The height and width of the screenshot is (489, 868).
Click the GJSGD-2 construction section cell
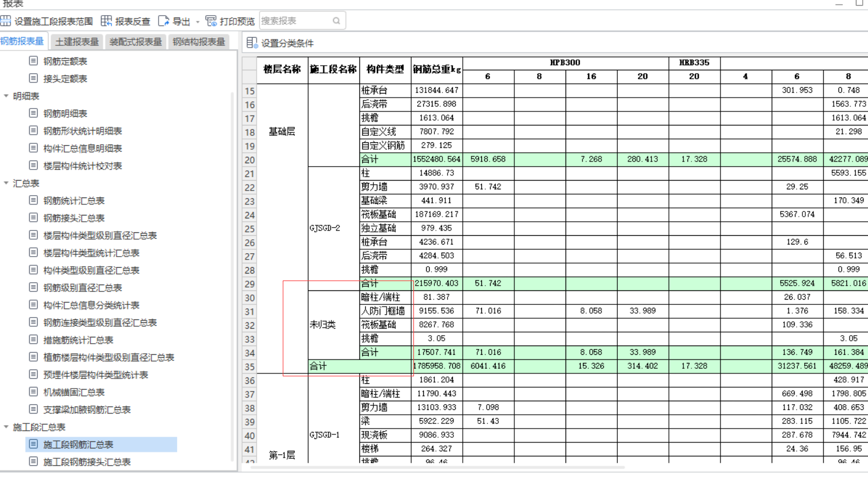tap(333, 228)
